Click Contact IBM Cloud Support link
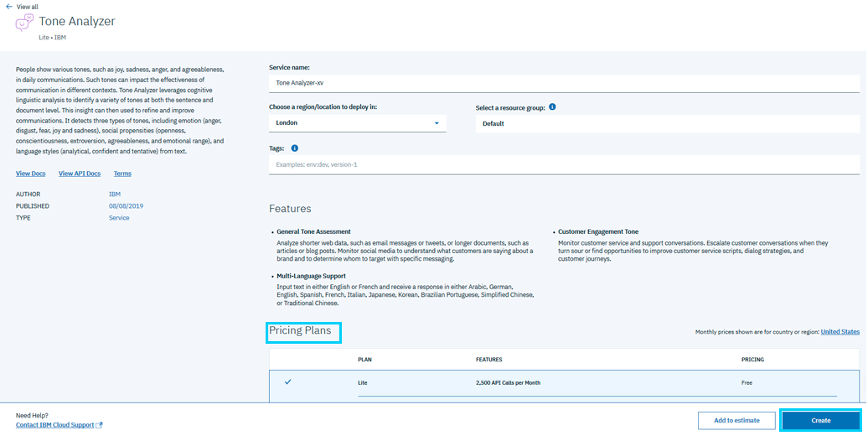868x441 pixels. pyautogui.click(x=54, y=425)
